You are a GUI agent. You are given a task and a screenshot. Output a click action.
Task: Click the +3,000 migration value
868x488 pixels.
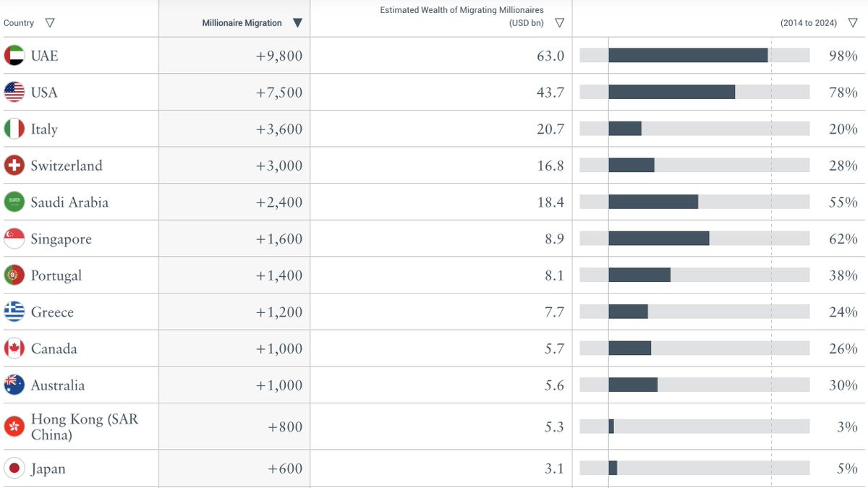[x=279, y=166]
